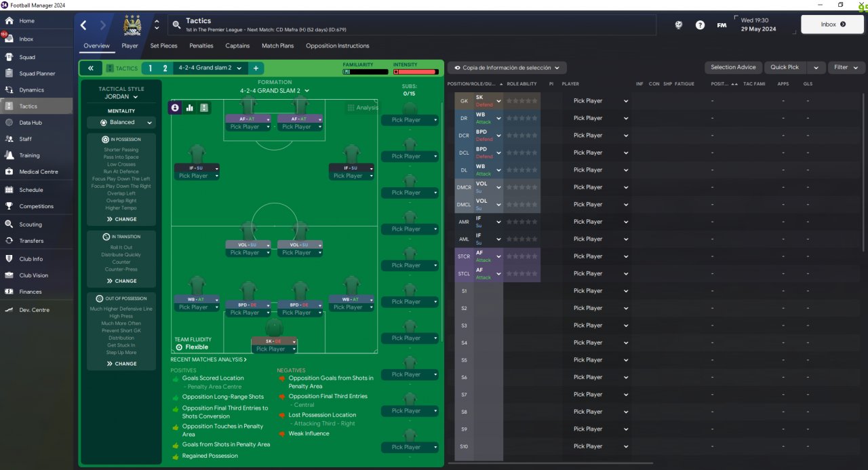The width and height of the screenshot is (868, 470).
Task: Click the back navigation arrow
Action: (83, 25)
